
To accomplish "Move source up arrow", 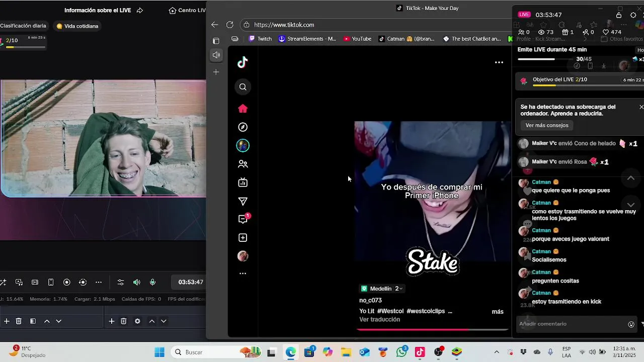I will pyautogui.click(x=151, y=321).
